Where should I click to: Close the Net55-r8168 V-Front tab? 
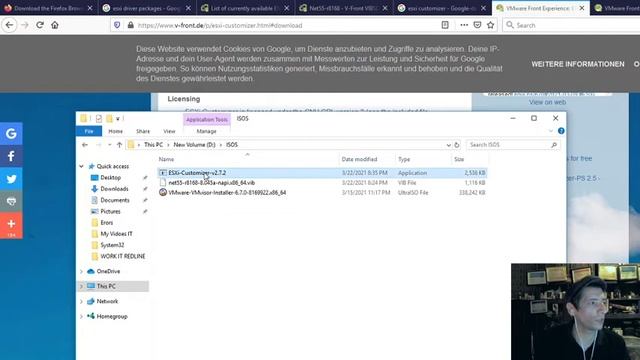click(x=385, y=8)
